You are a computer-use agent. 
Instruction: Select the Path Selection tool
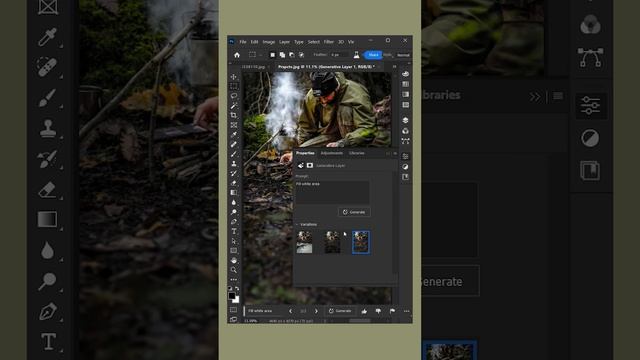[x=234, y=241]
